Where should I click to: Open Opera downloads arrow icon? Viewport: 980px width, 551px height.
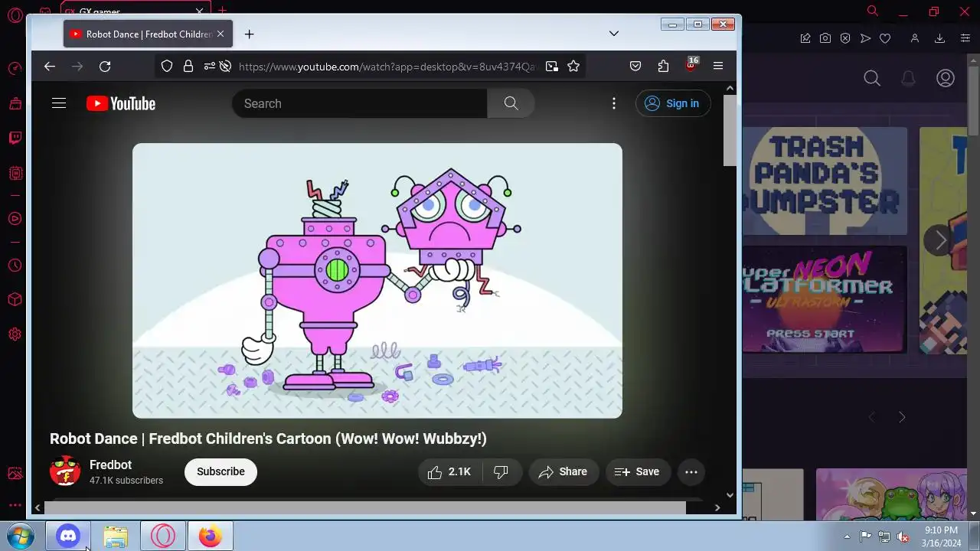pyautogui.click(x=939, y=38)
